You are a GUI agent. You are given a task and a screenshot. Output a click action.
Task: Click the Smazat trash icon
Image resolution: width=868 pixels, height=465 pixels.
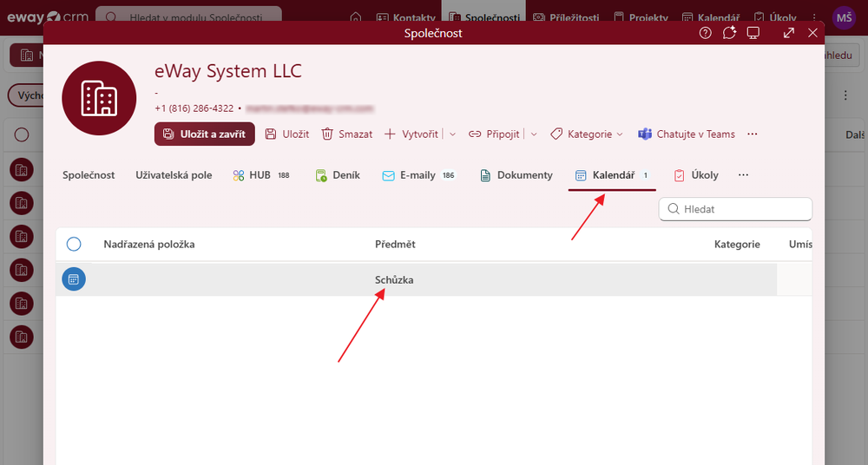click(x=327, y=134)
